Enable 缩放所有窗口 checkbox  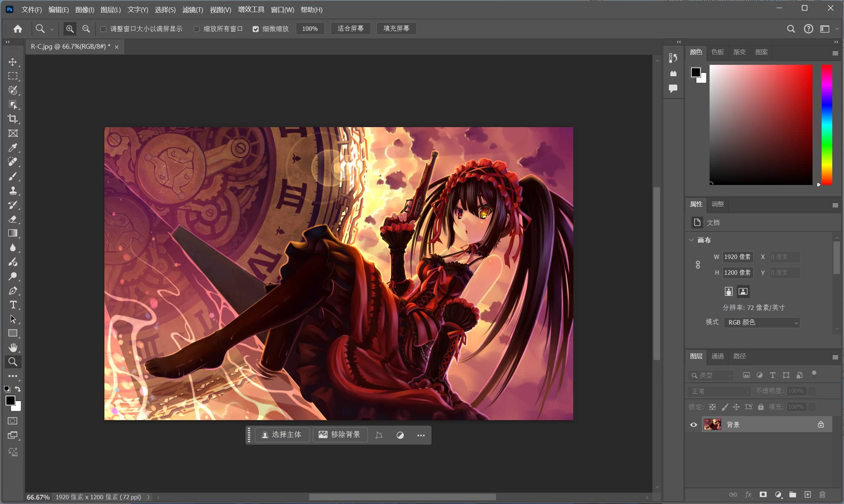[x=197, y=29]
